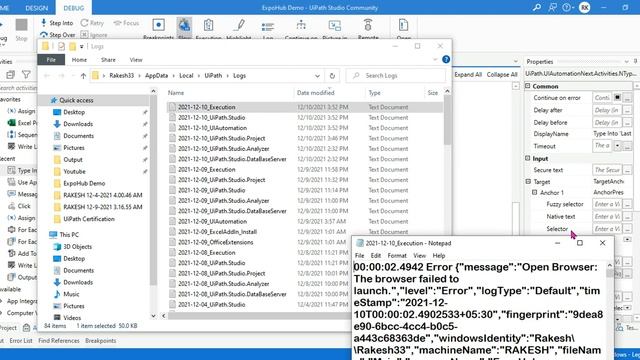Switch to the DEBUG ribbon tab

(x=74, y=8)
